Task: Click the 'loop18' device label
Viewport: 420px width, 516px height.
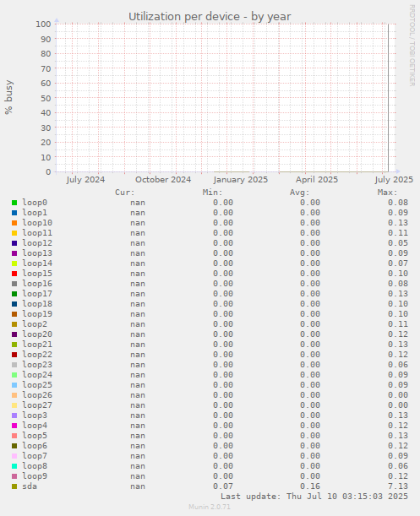Action: [37, 304]
